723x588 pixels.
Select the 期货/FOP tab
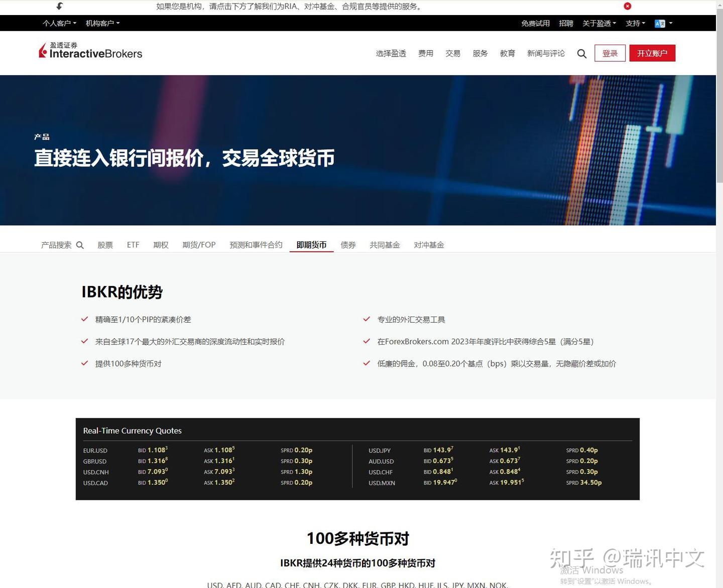point(199,245)
